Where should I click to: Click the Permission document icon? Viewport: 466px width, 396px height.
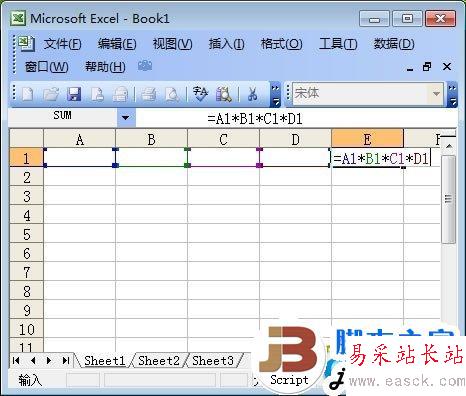97,94
